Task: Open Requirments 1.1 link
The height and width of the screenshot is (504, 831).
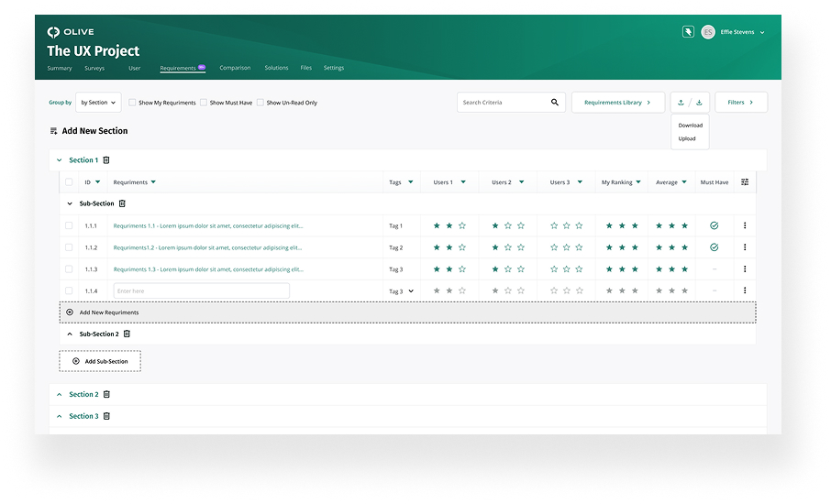Action: point(208,225)
